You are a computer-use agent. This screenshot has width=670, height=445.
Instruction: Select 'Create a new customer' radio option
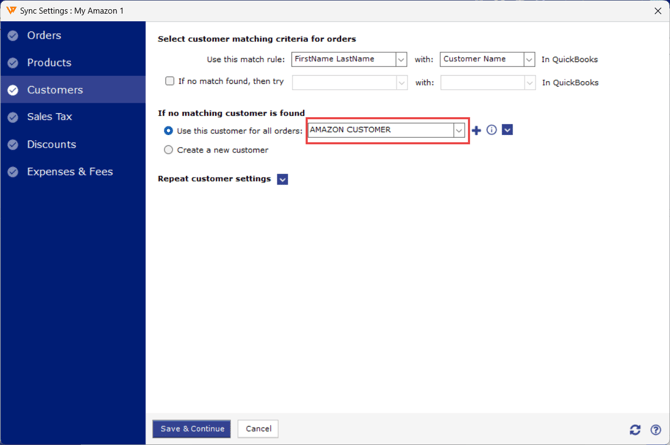pos(168,150)
